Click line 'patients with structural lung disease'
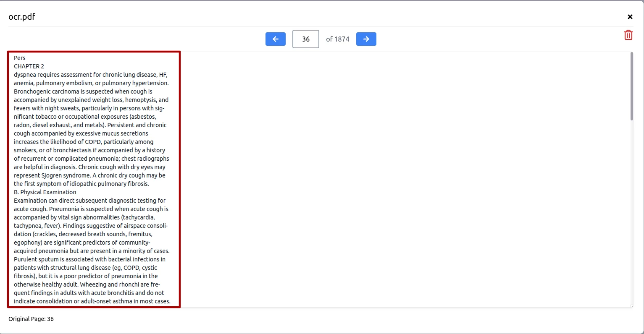This screenshot has width=644, height=334. pos(85,268)
